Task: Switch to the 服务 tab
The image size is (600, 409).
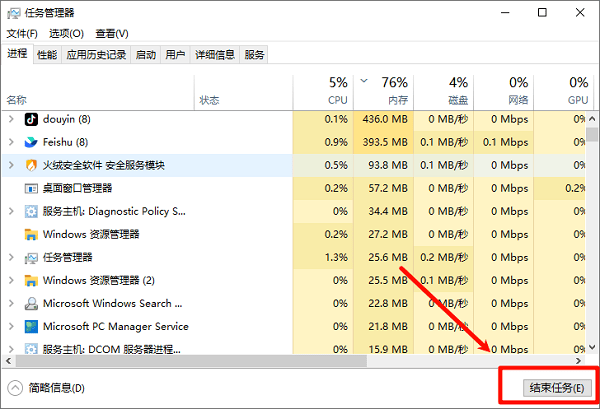Action: coord(254,55)
